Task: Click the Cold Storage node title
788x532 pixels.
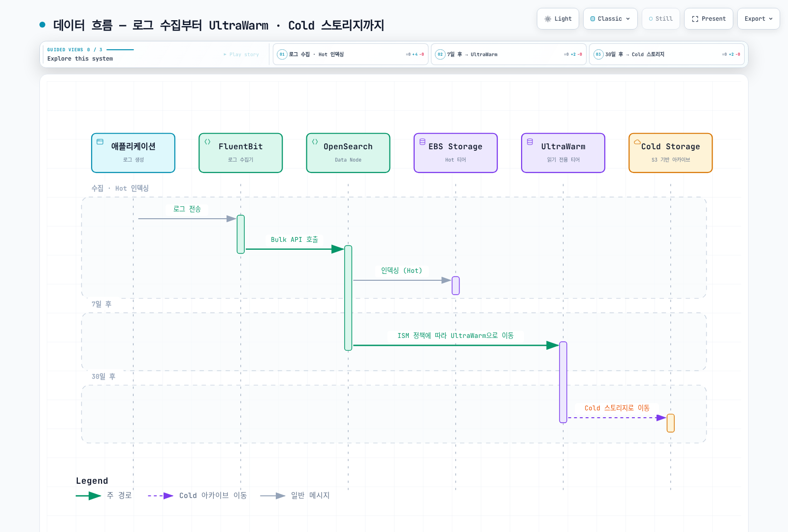Action: click(671, 146)
